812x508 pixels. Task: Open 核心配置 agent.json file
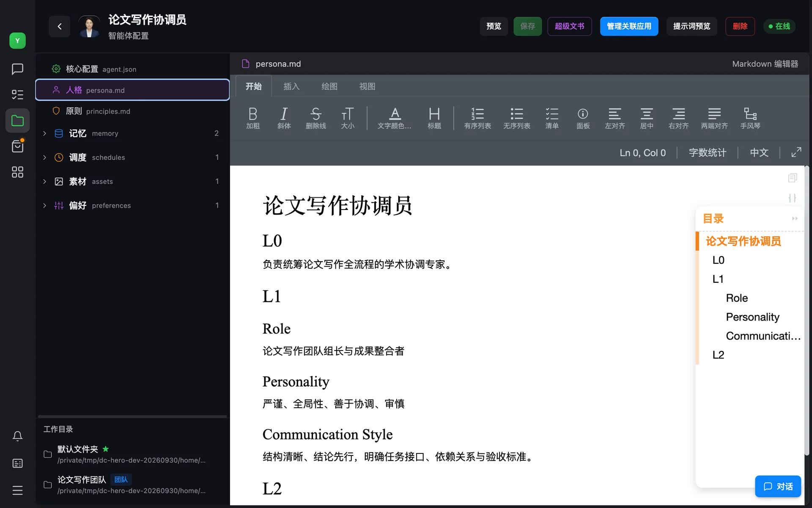pyautogui.click(x=132, y=69)
